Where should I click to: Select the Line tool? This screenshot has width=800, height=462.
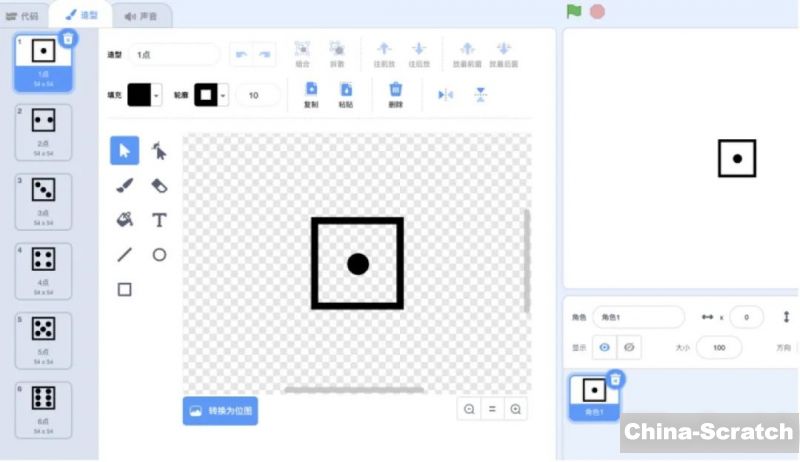coord(125,255)
